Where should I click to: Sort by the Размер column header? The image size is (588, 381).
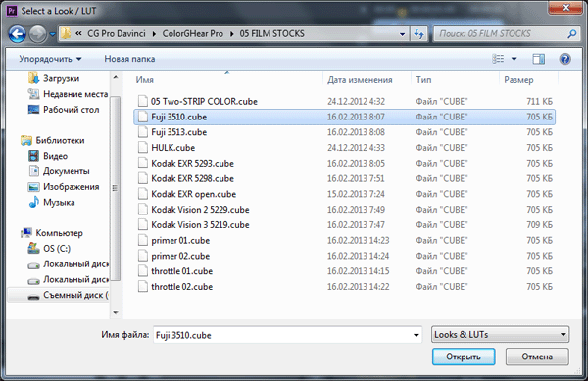click(518, 79)
